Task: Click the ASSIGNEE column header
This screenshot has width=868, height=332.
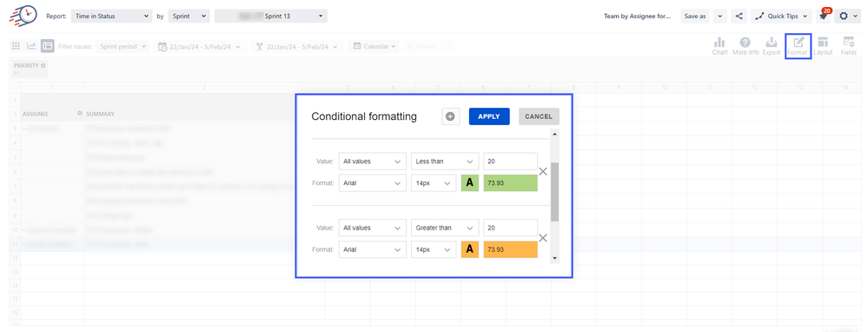Action: click(x=35, y=114)
